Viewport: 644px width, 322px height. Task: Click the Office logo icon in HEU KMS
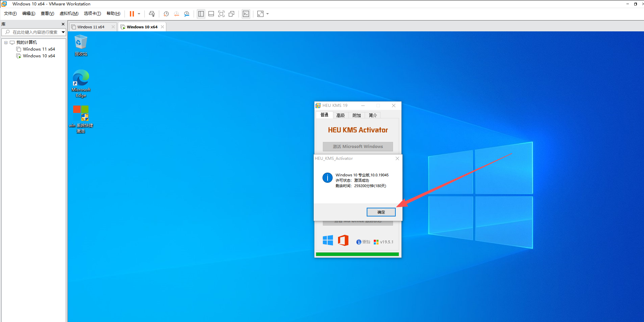[343, 240]
